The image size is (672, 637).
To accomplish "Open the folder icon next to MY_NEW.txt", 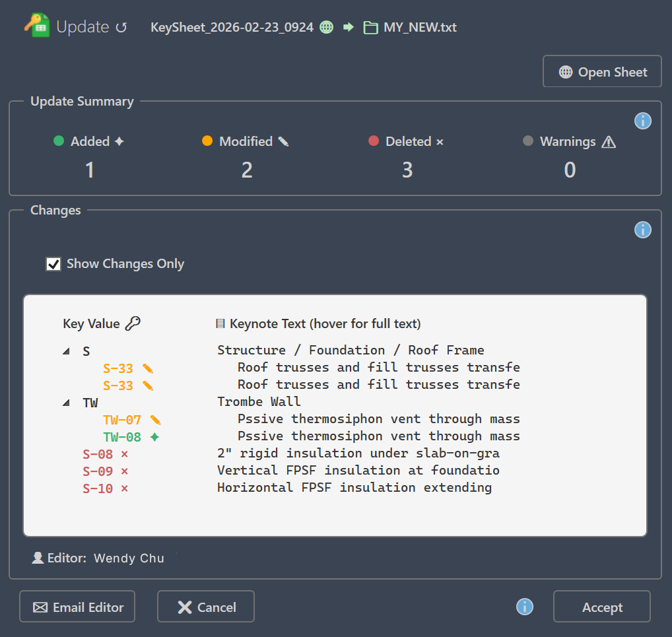I will (370, 27).
